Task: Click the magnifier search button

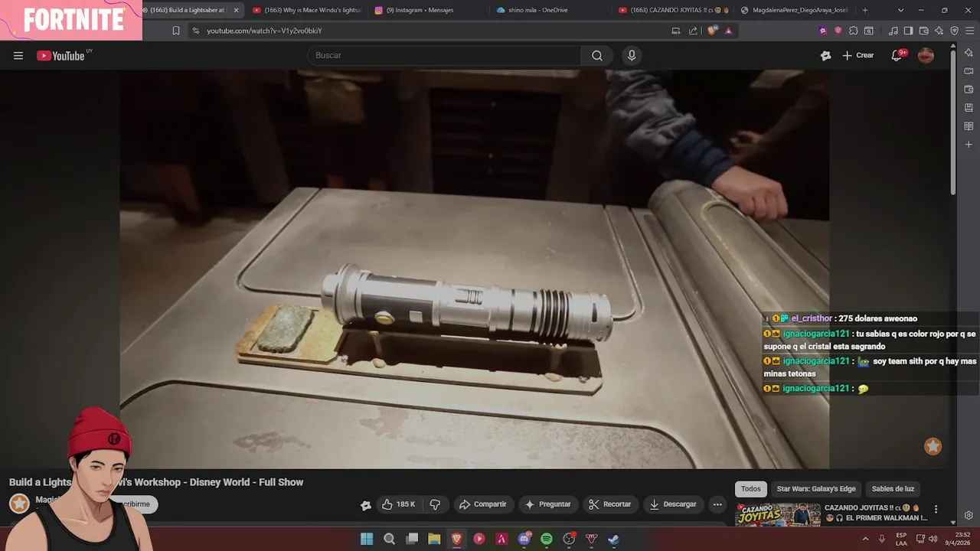Action: 597,55
